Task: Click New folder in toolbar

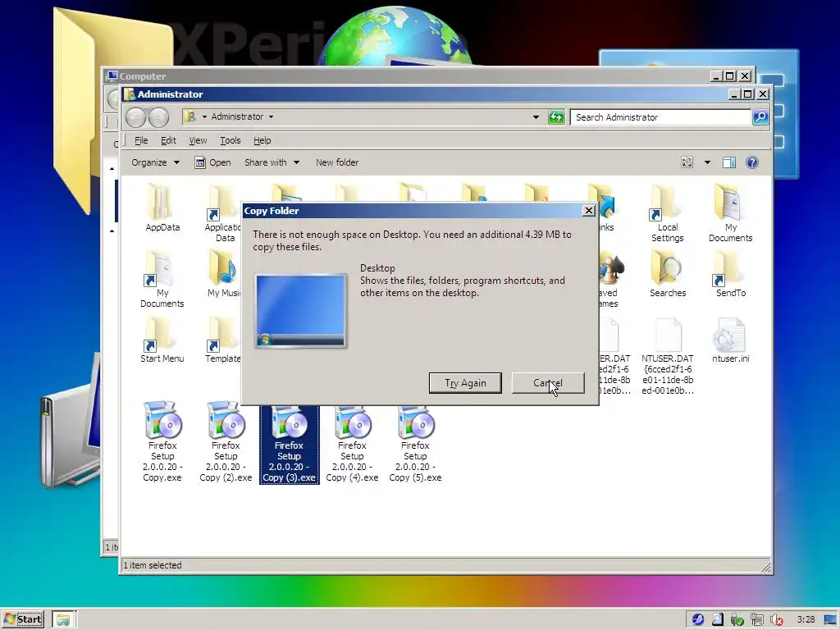Action: click(337, 162)
